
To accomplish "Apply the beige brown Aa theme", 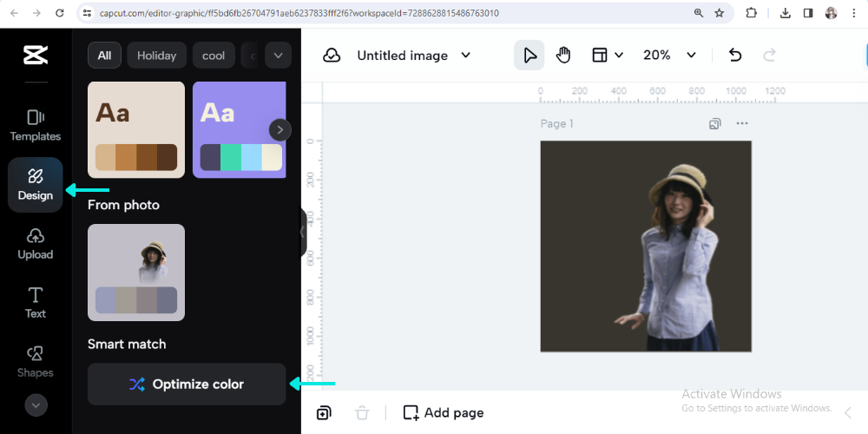I will point(136,129).
